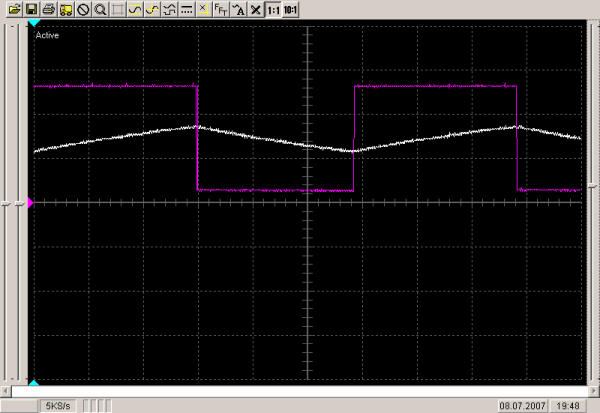Click the 5KS/s sample rate indicator

[x=55, y=406]
